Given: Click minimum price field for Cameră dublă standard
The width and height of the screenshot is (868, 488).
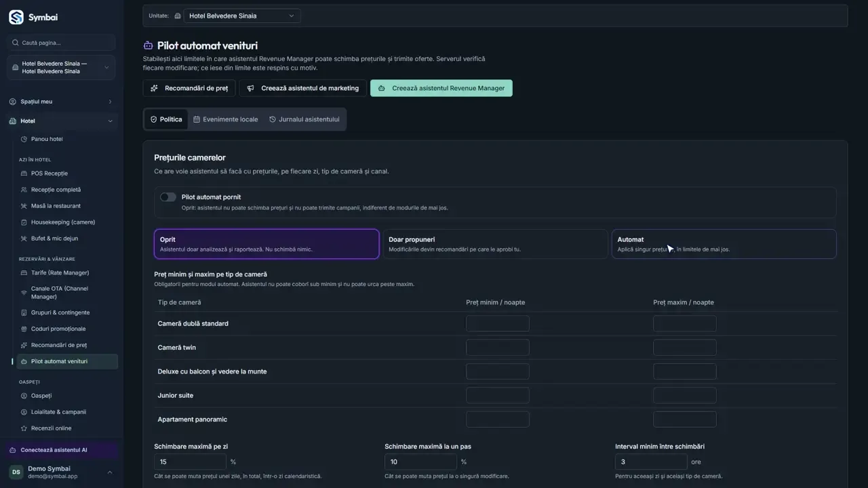Looking at the screenshot, I should [498, 323].
